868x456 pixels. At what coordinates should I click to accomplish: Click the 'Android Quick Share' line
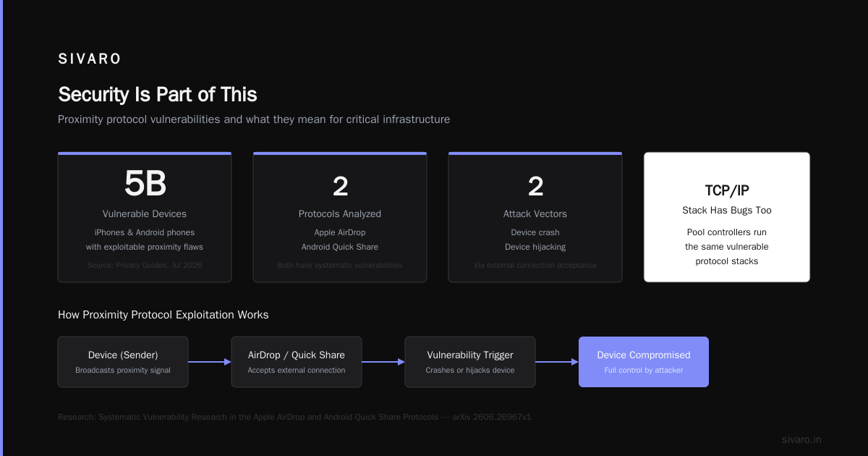point(340,247)
